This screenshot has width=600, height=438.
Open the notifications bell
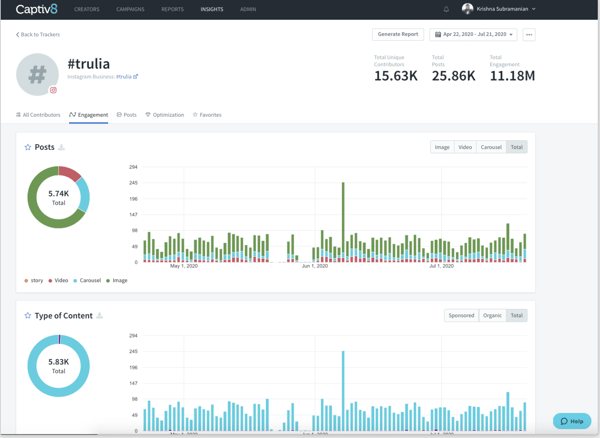(x=446, y=9)
